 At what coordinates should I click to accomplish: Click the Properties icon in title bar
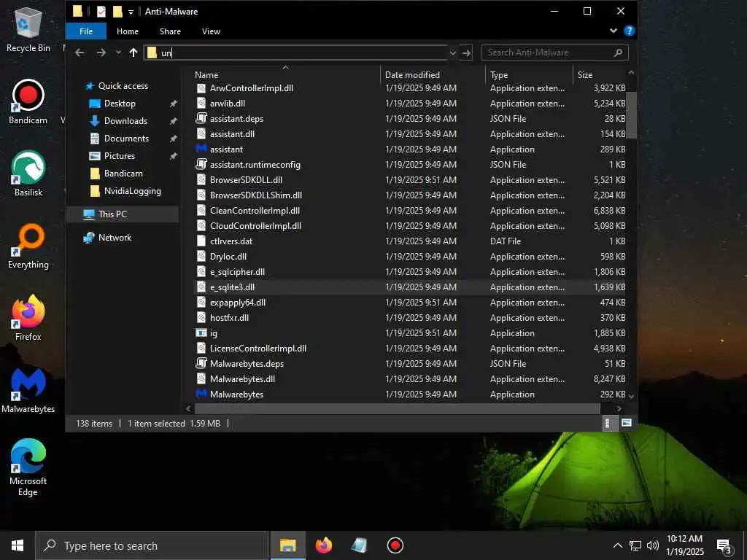[x=101, y=12]
